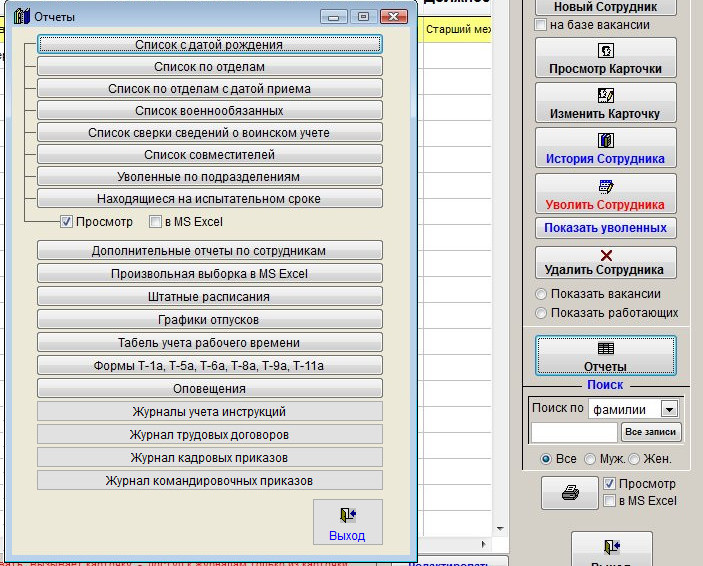
Task: Open Журнал командировочных приказов
Action: click(x=209, y=480)
